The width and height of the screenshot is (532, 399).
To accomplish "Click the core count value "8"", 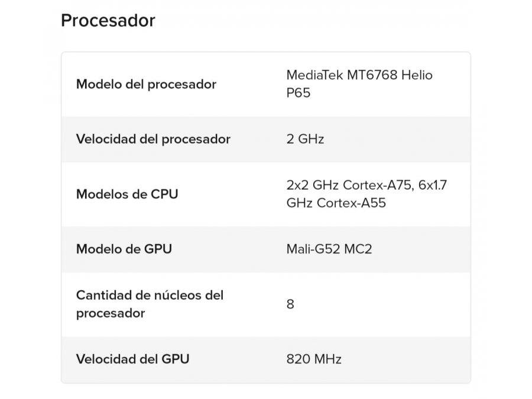I will coord(290,304).
